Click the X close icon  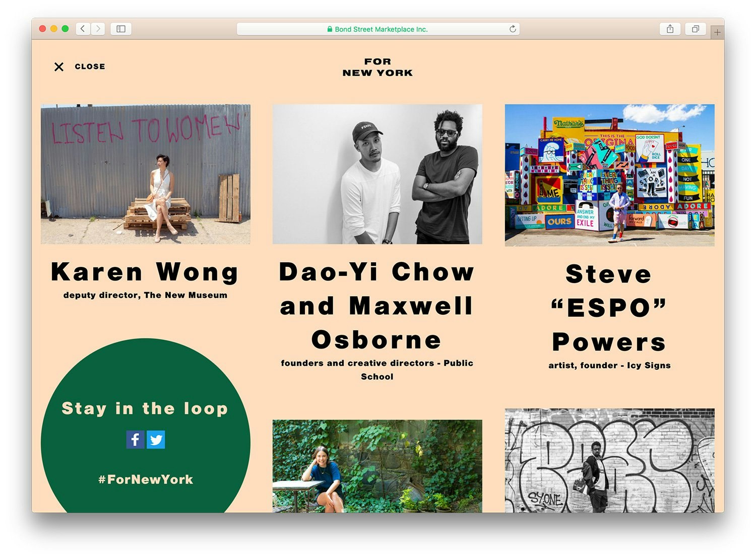(59, 66)
